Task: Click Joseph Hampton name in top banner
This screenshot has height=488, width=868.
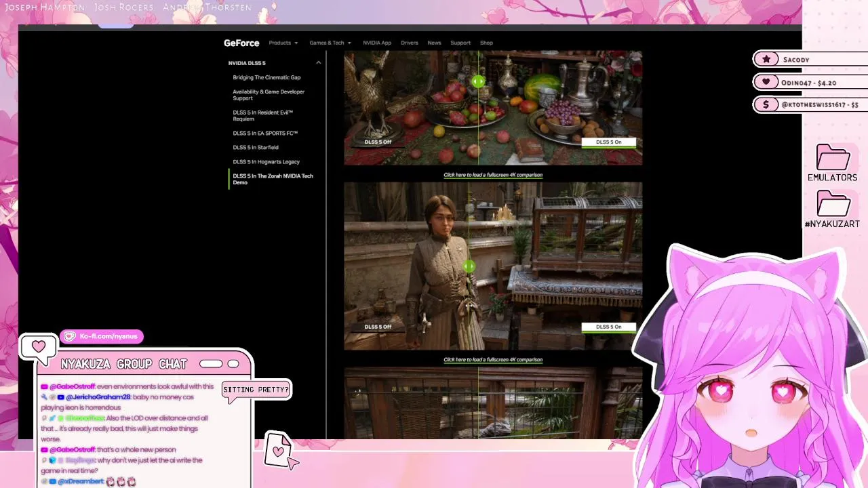Action: tap(45, 7)
